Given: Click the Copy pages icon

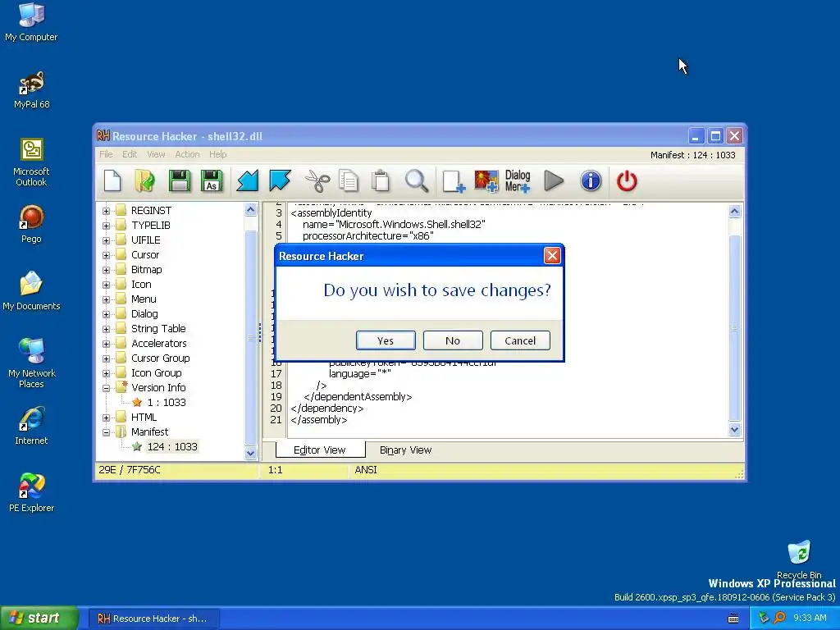Looking at the screenshot, I should pos(349,180).
